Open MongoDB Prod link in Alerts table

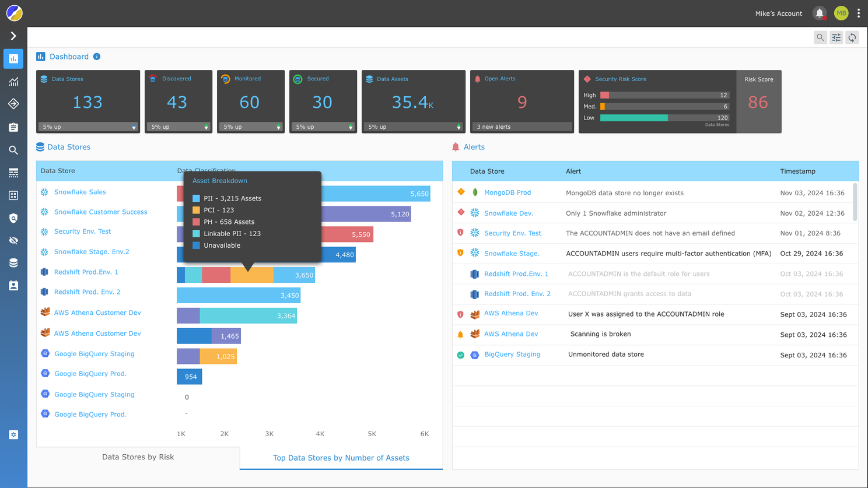[507, 192]
